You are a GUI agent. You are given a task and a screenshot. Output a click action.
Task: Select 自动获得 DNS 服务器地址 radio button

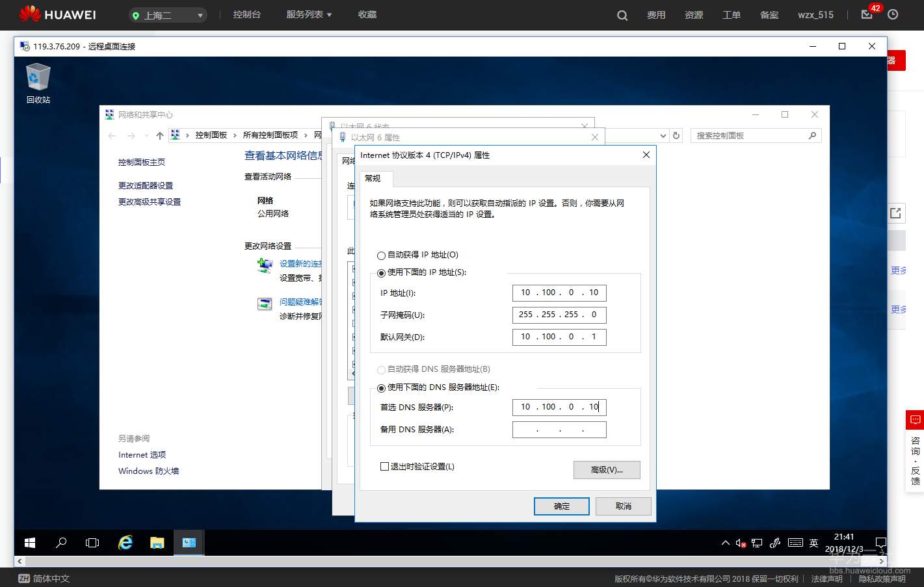click(381, 371)
